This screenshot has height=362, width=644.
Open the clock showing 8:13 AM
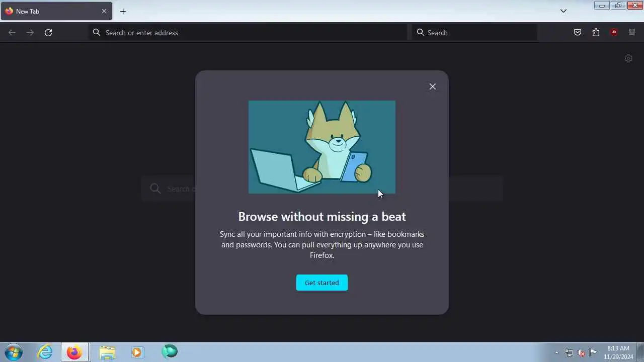[618, 352]
